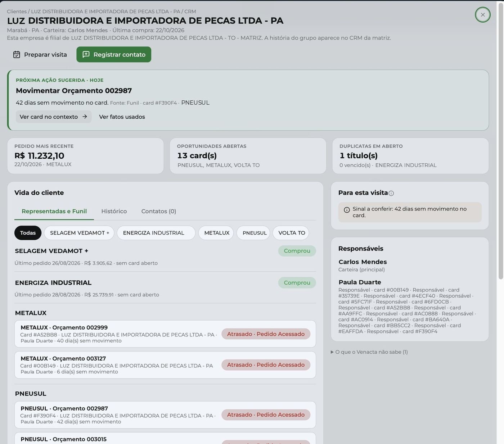Screen dimensions: 504x444
Task: Open Ver card no contexto
Action: coord(54,117)
